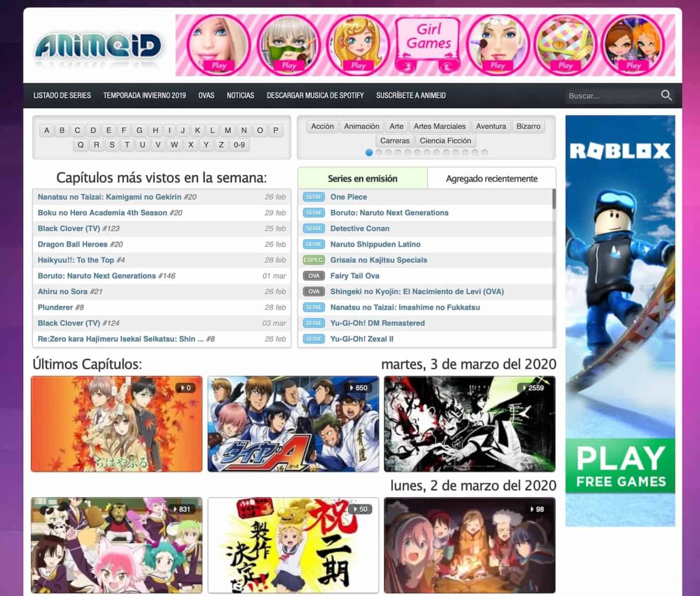700x596 pixels.
Task: Select the last genre carousel dot
Action: tap(484, 153)
